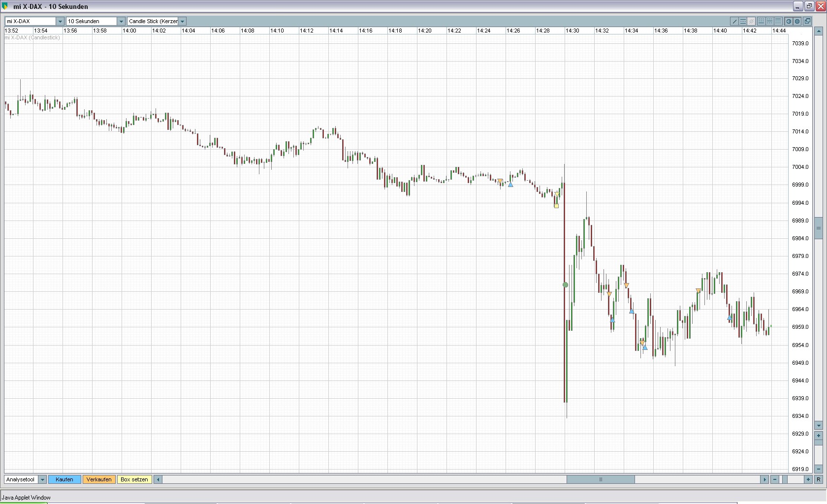The height and width of the screenshot is (504, 827).
Task: Click the 7039.0 price axis label
Action: coord(800,43)
